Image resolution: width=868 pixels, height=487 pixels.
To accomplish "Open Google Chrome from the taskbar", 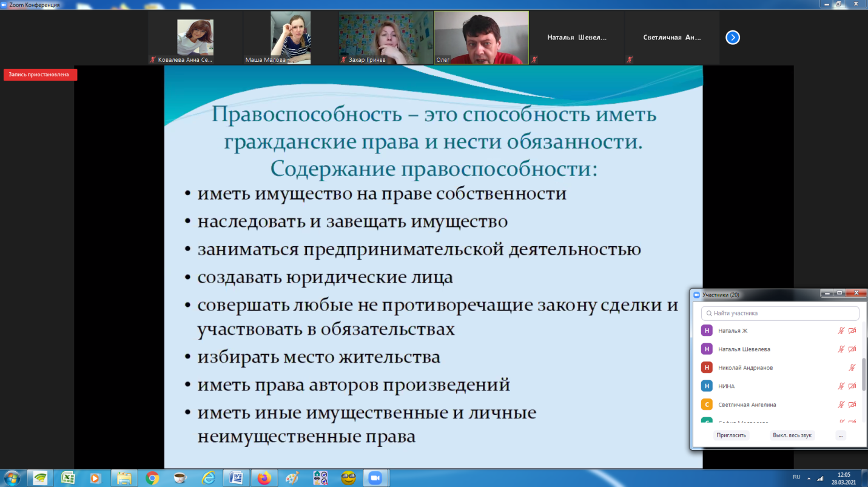I will pos(152,478).
